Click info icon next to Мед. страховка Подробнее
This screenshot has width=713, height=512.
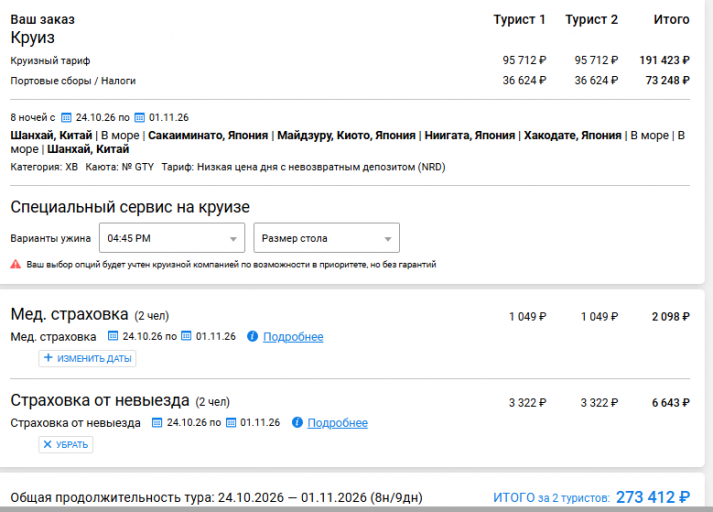click(x=252, y=336)
